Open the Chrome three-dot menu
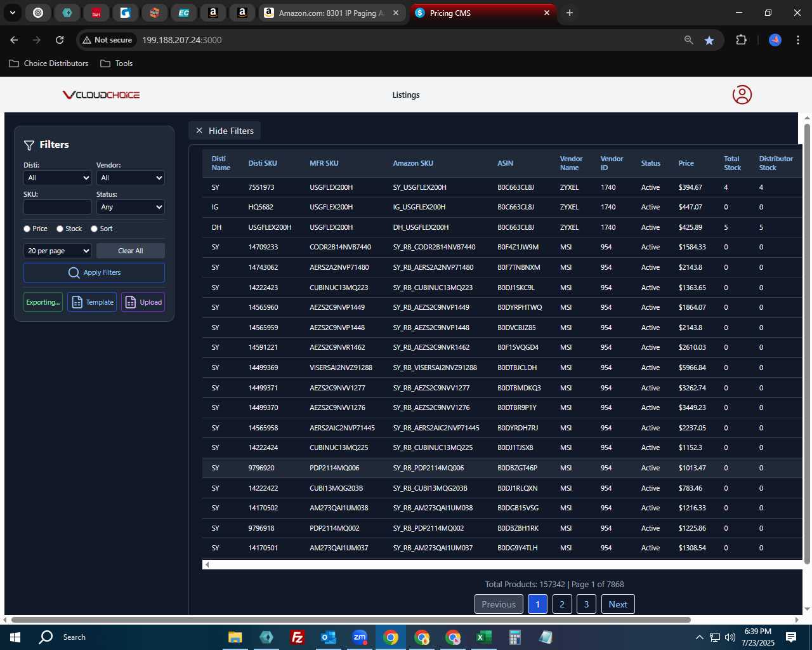Screen dimensions: 812x650 coord(797,40)
